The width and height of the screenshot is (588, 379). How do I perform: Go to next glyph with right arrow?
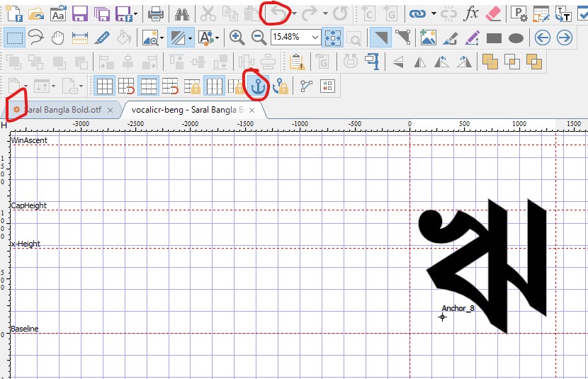coord(565,38)
